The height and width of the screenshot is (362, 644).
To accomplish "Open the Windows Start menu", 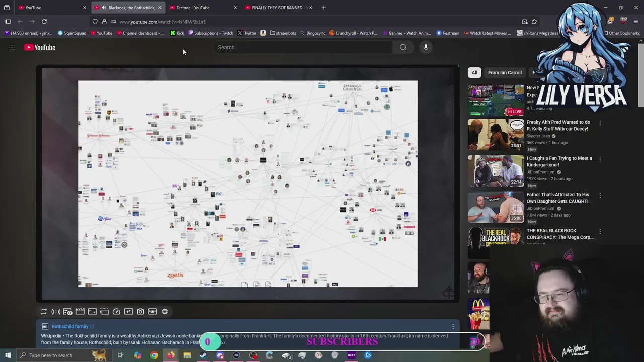I will [8, 355].
